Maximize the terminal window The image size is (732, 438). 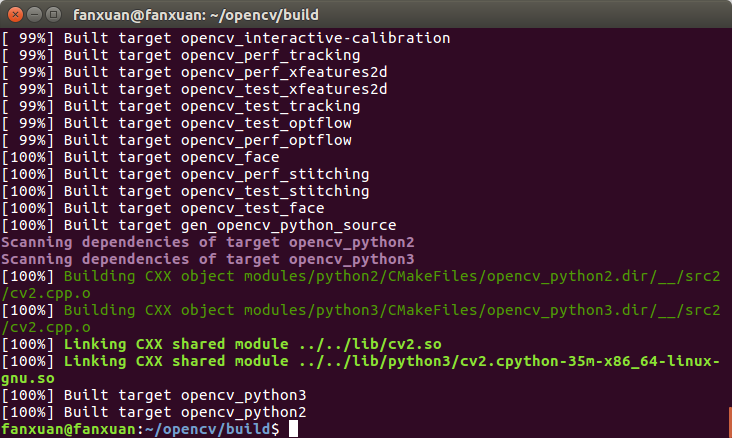pyautogui.click(x=52, y=14)
